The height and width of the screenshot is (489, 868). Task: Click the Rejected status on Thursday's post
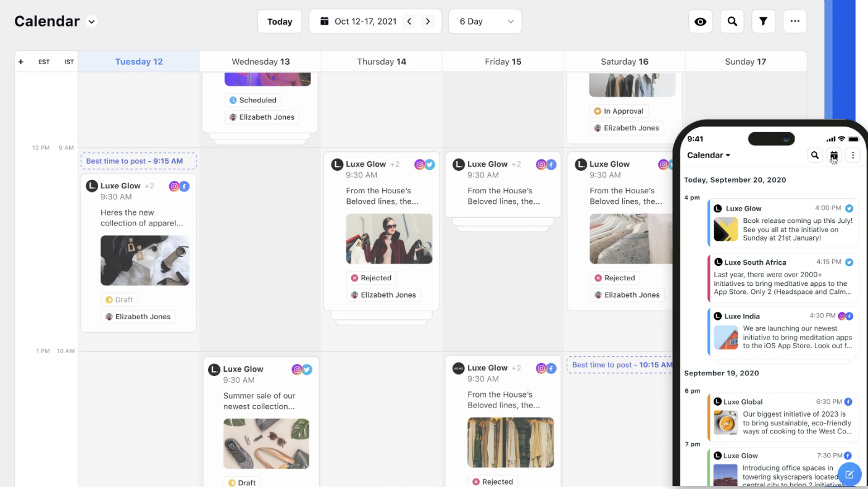pyautogui.click(x=371, y=278)
